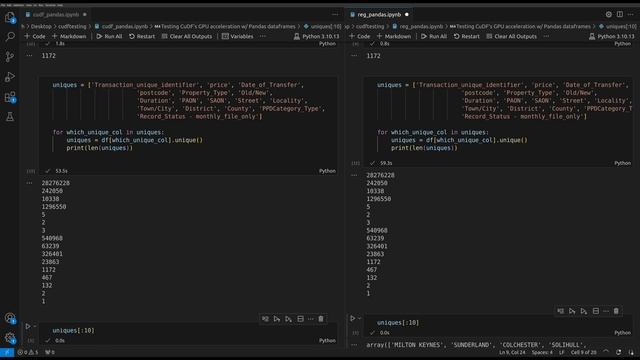This screenshot has width=640, height=360.
Task: Add a Code cell in left notebook
Action: (x=35, y=36)
